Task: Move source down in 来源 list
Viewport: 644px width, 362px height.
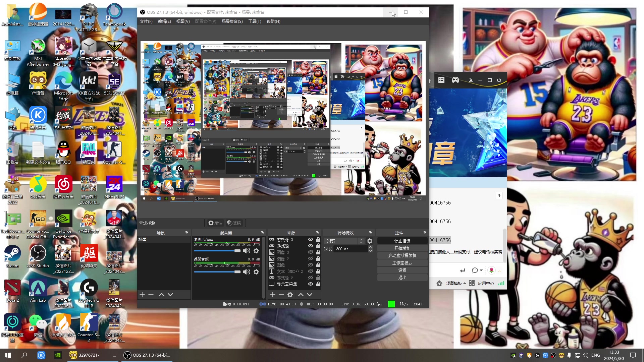Action: pyautogui.click(x=310, y=295)
